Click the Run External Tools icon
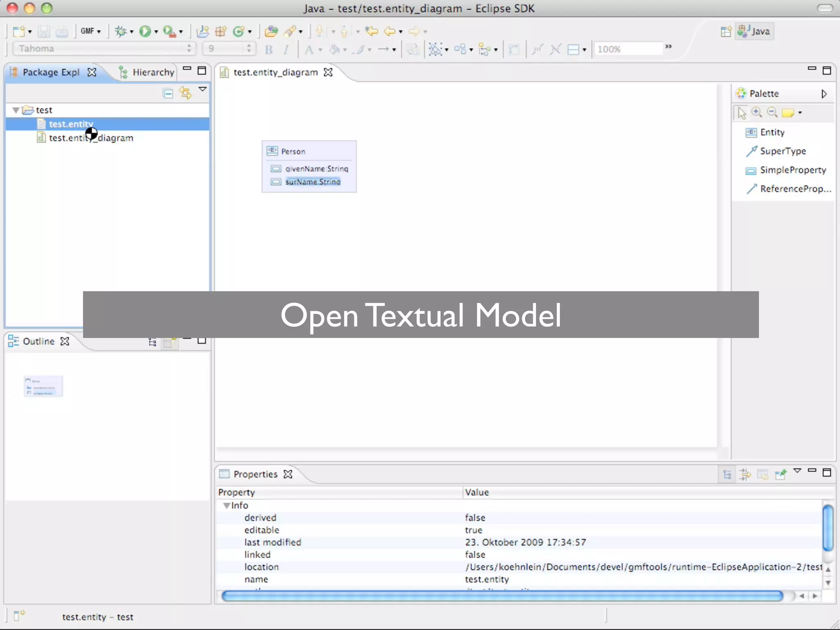This screenshot has height=630, width=840. 169,31
